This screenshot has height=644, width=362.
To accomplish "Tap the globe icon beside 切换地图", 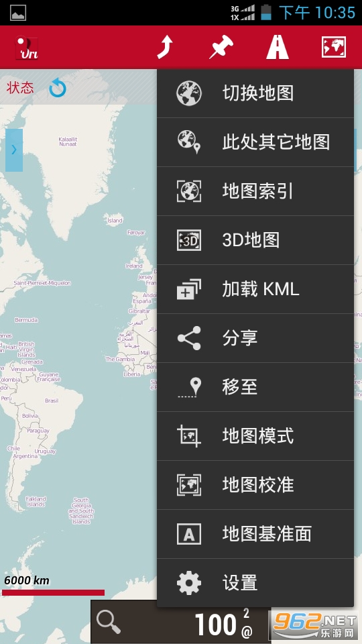I will pos(189,93).
